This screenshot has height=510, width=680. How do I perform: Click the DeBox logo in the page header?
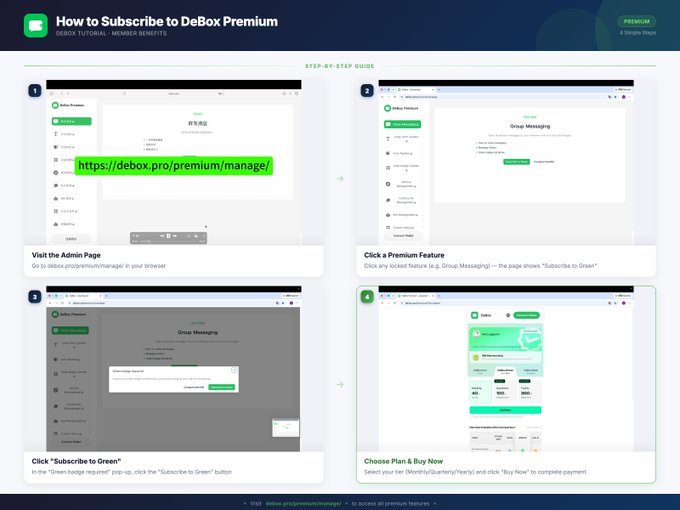36,26
